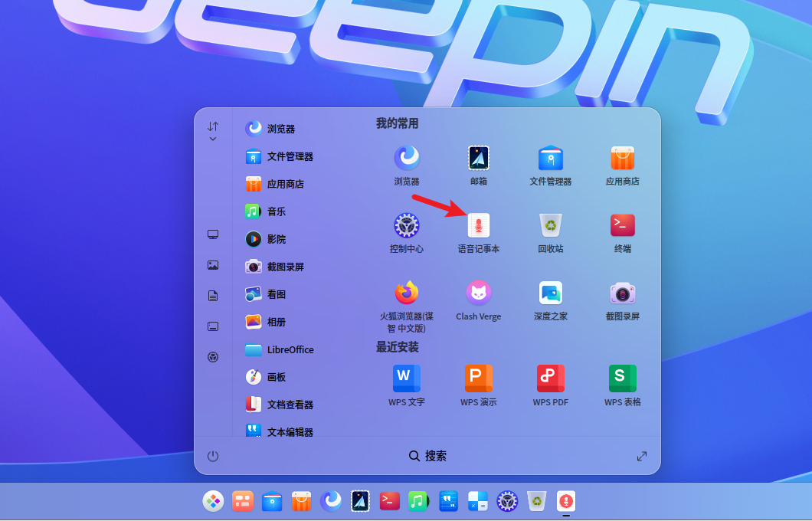Expand the LibreOffice folder in app list
Image resolution: width=812 pixels, height=521 pixels.
click(280, 349)
